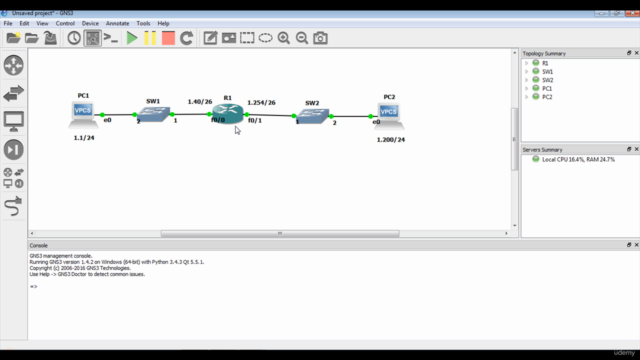Expand PC1 in Topology Summary

tap(527, 88)
